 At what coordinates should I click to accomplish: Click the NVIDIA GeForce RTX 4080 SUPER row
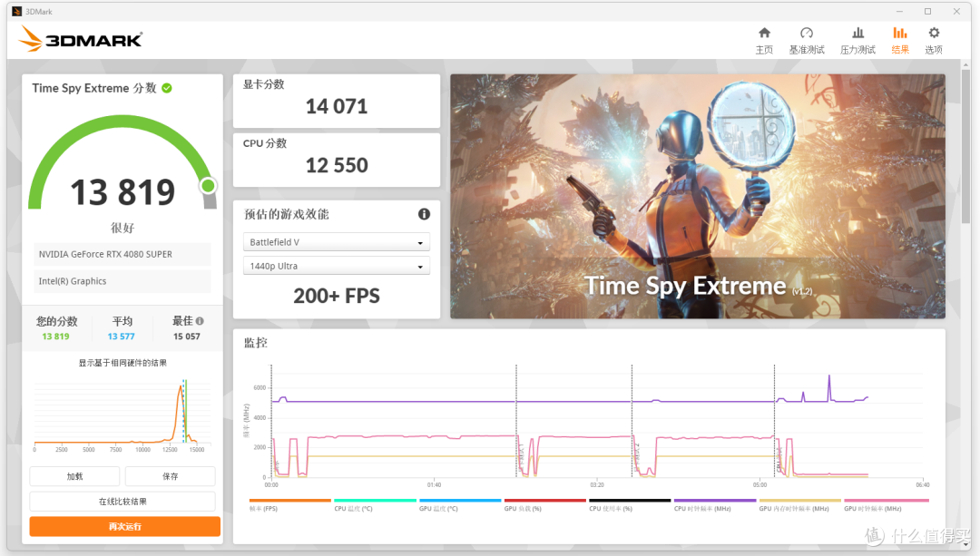click(122, 254)
